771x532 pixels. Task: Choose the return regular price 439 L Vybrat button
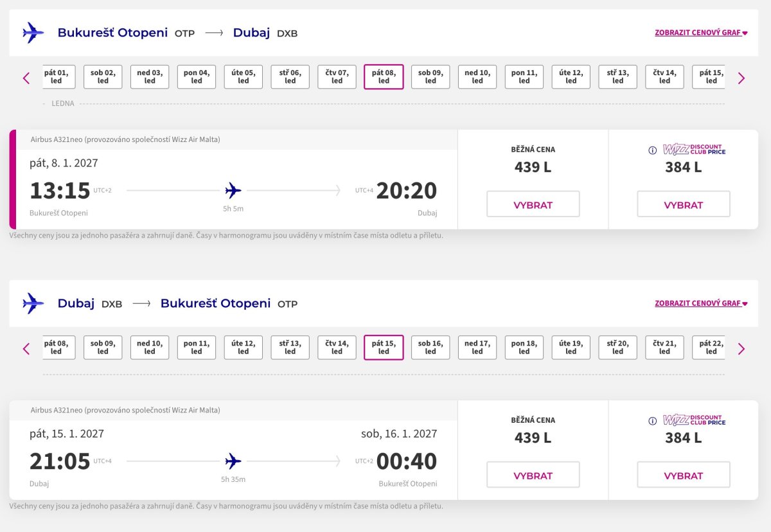click(533, 475)
